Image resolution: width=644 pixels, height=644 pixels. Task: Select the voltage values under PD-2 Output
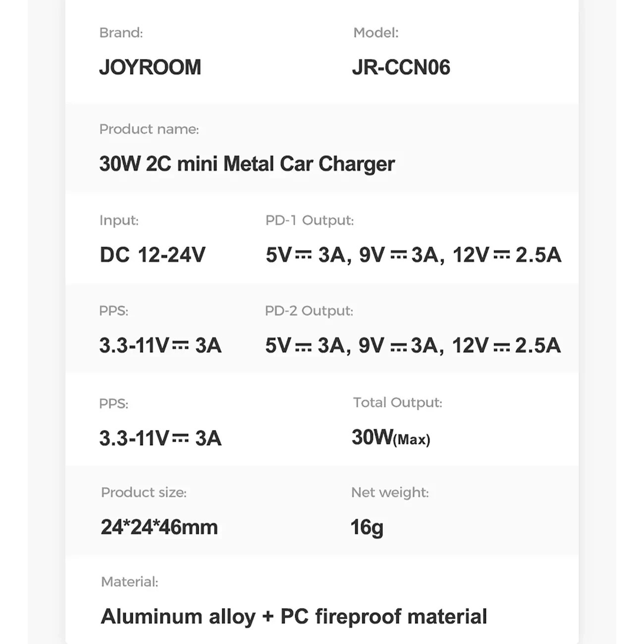tap(413, 346)
